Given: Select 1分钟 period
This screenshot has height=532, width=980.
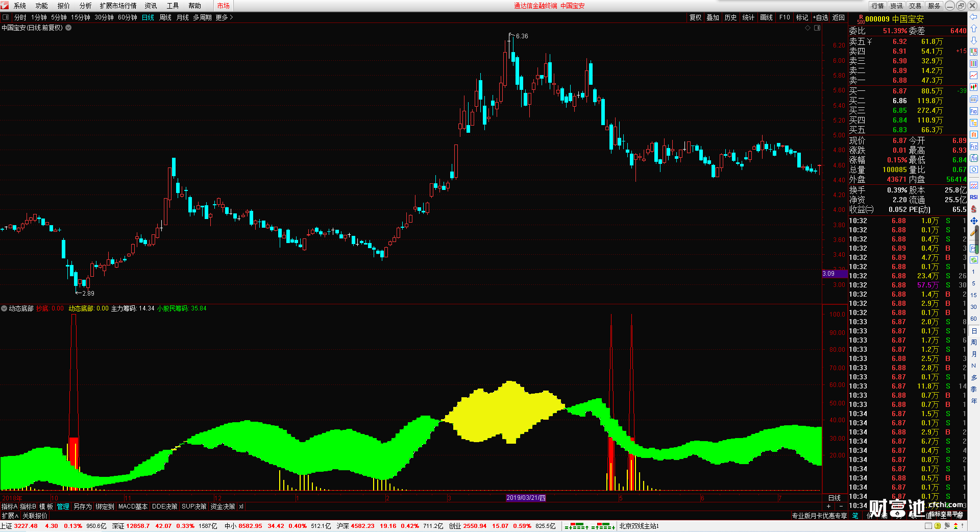Looking at the screenshot, I should click(x=39, y=17).
